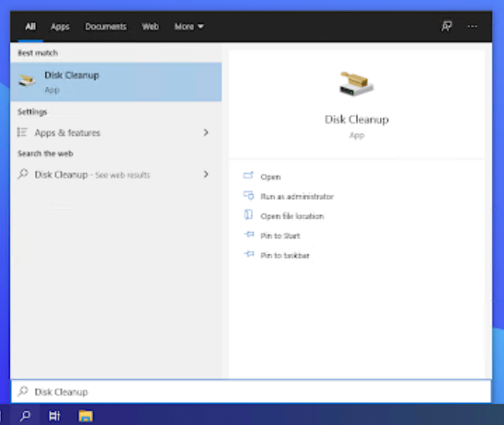Click the small Disk Cleanup icon in results
The image size is (504, 425).
point(27,80)
